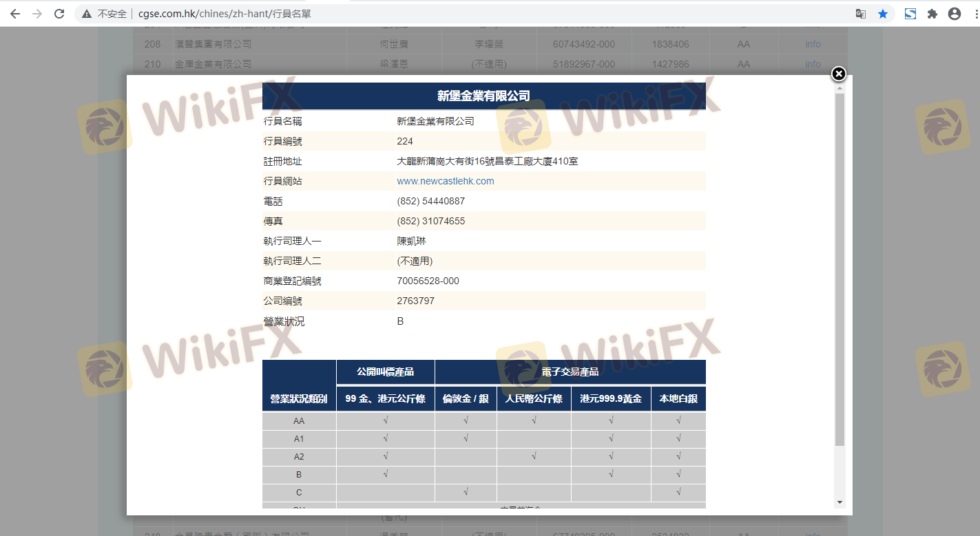Select the address 大龍新蒲崗大有街16號昌泰工廠大廈410室
The image size is (980, 536).
click(x=488, y=161)
